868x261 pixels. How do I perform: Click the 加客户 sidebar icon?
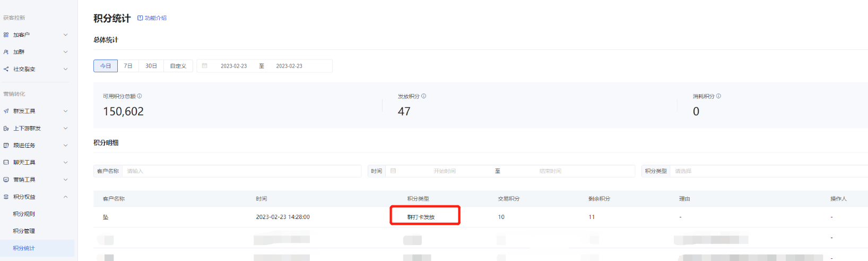(x=6, y=35)
